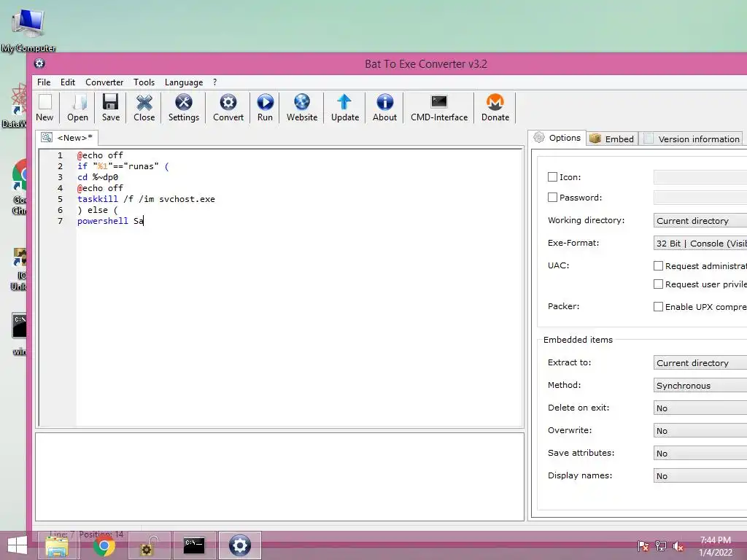Open the Language menu
Image resolution: width=747 pixels, height=560 pixels.
click(184, 82)
